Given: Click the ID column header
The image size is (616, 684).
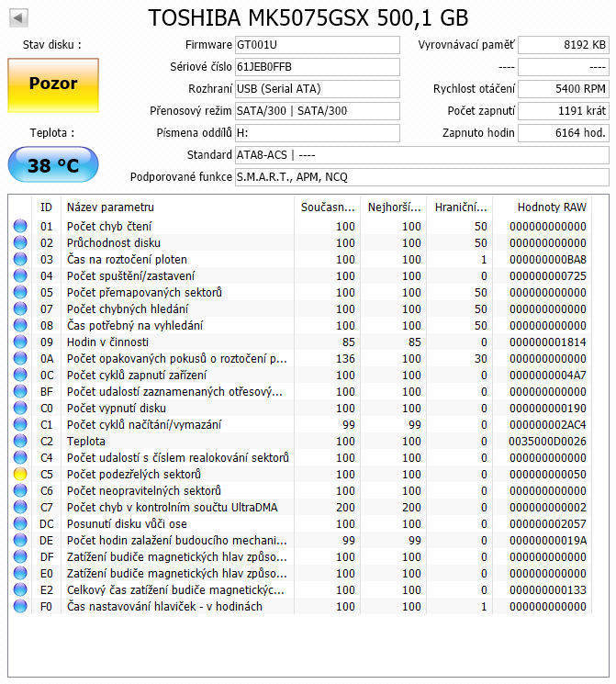Looking at the screenshot, I should [46, 207].
